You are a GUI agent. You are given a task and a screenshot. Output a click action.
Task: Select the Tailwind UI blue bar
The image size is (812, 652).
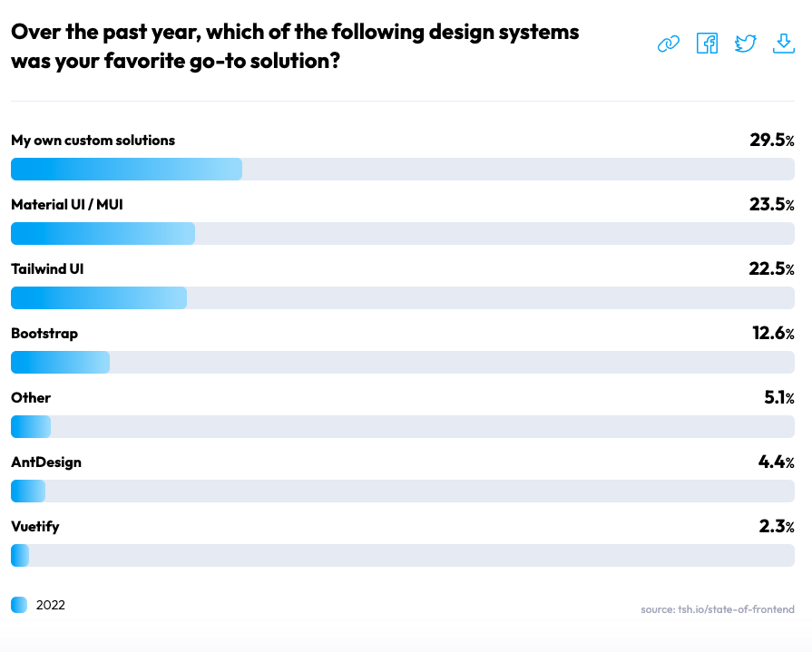[x=99, y=298]
